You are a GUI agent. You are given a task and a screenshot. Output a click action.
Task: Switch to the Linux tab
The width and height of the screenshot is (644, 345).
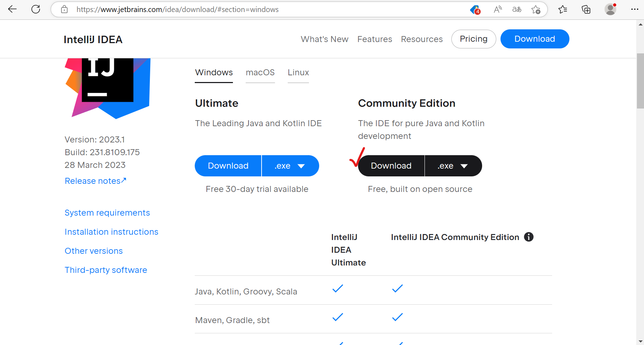tap(298, 72)
